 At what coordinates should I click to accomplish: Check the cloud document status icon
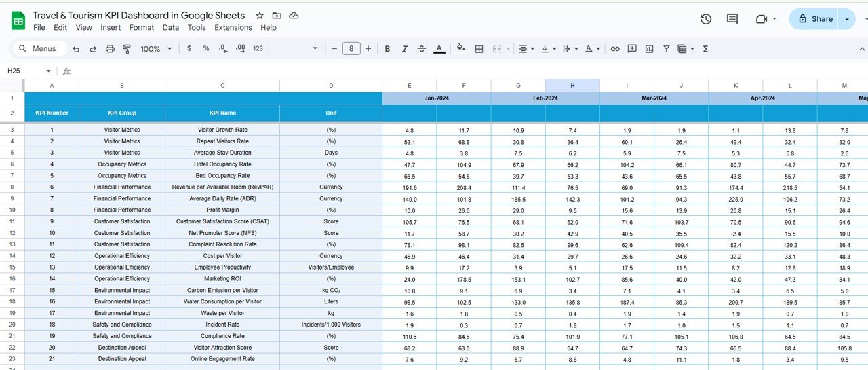(x=294, y=16)
